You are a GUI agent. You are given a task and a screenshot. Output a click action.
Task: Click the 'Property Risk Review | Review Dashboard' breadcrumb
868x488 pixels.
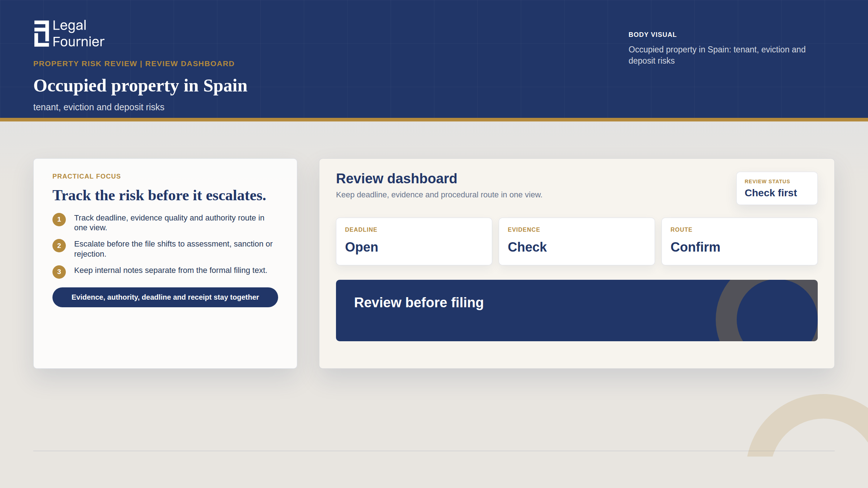point(134,64)
